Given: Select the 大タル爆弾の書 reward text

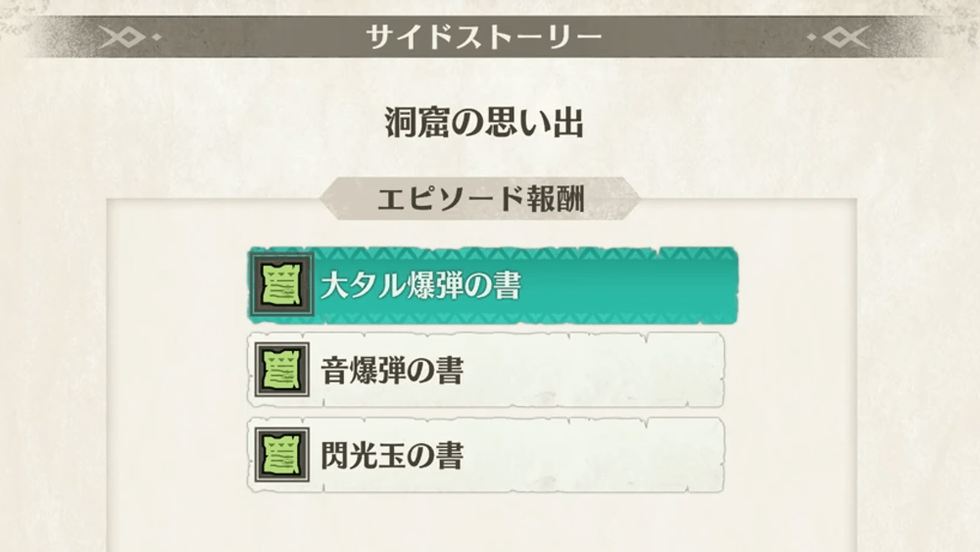Looking at the screenshot, I should click(x=420, y=285).
